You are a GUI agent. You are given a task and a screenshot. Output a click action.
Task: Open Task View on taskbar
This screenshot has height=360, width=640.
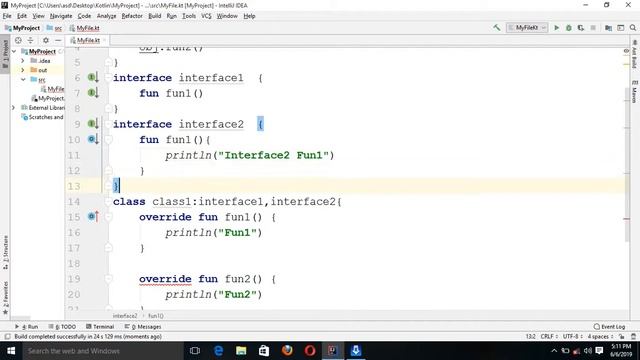195,351
